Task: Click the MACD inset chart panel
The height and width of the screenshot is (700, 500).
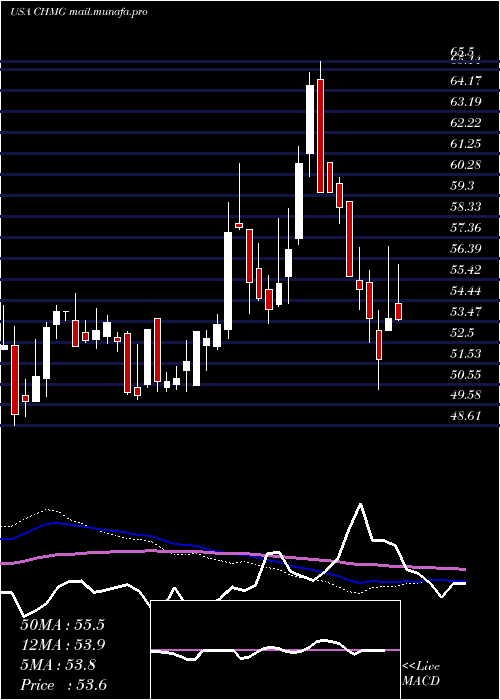Action: tap(275, 650)
